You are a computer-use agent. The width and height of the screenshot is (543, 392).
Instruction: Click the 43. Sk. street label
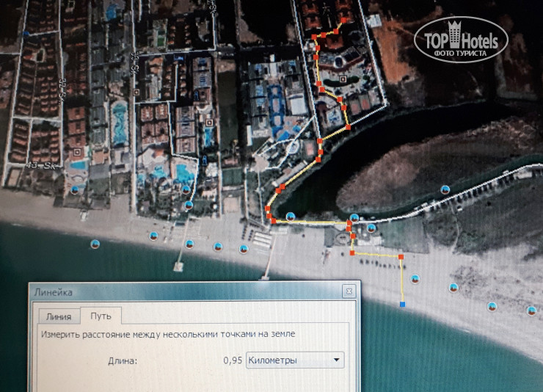coord(43,165)
